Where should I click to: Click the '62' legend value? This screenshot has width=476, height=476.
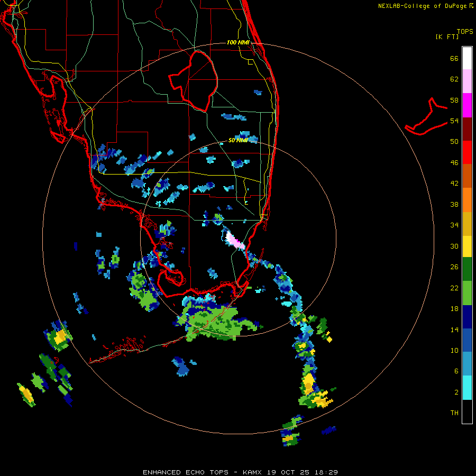[454, 79]
